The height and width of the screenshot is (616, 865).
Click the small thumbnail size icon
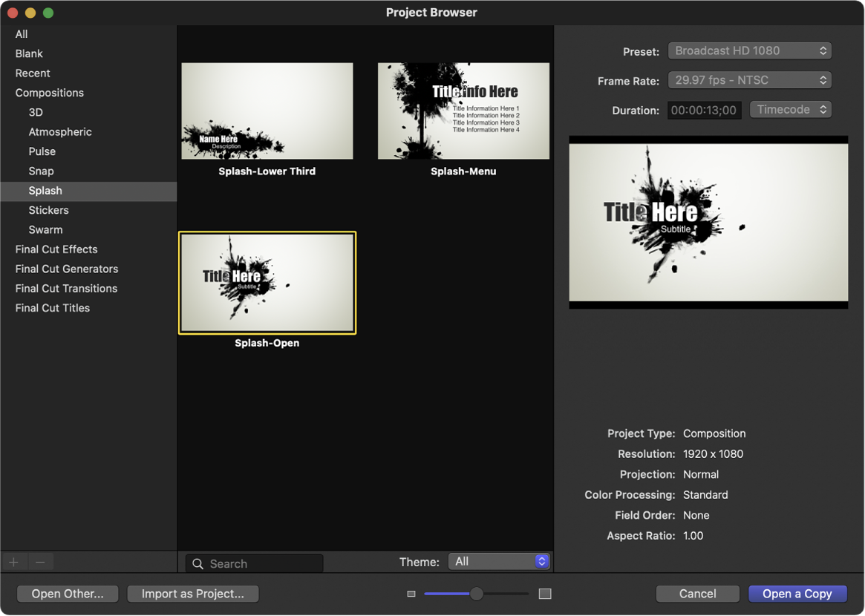411,594
